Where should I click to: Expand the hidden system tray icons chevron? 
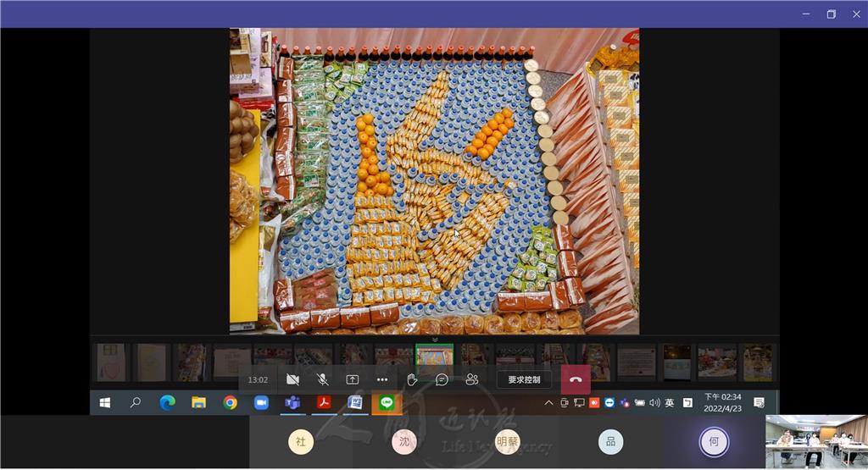click(548, 403)
